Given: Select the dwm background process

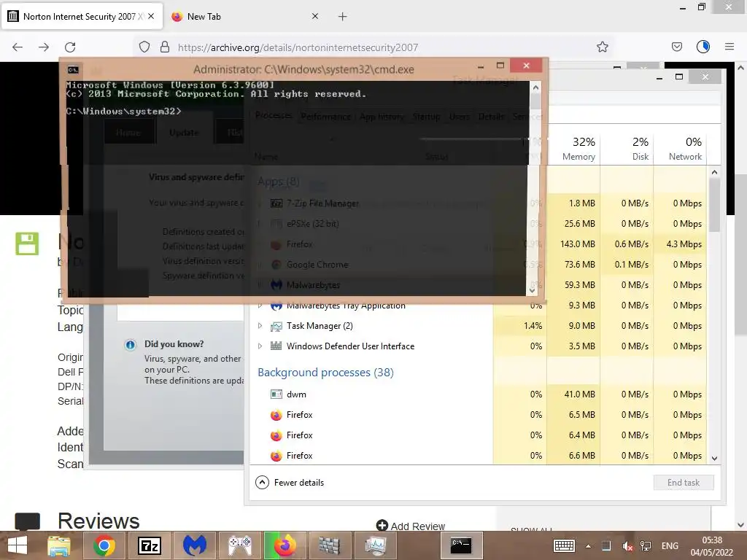Looking at the screenshot, I should [x=479, y=394].
